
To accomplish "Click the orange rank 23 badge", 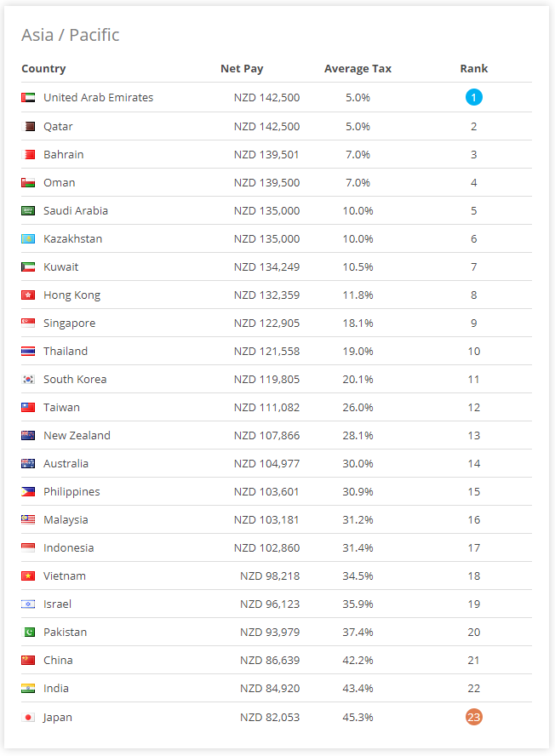I will [474, 717].
